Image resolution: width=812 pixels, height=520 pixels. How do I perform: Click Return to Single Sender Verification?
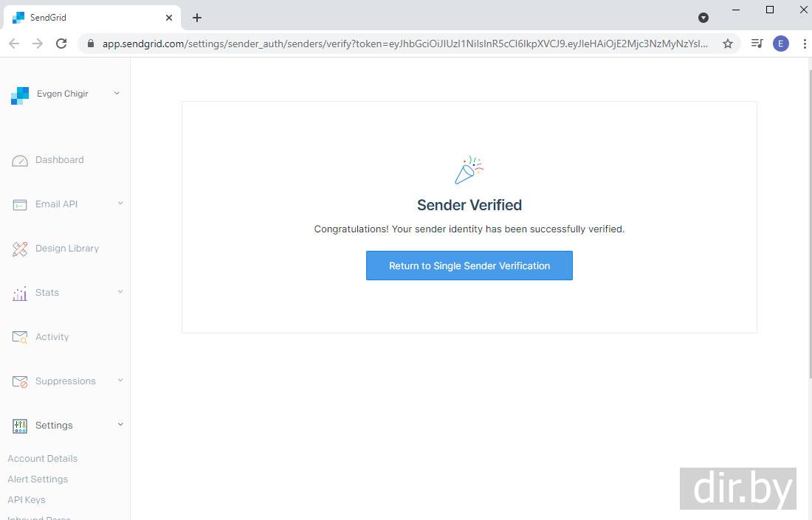(469, 266)
